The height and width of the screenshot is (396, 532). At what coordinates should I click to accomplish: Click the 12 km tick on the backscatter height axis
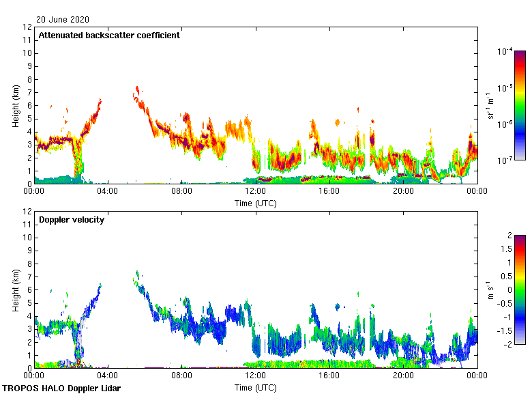click(x=28, y=27)
